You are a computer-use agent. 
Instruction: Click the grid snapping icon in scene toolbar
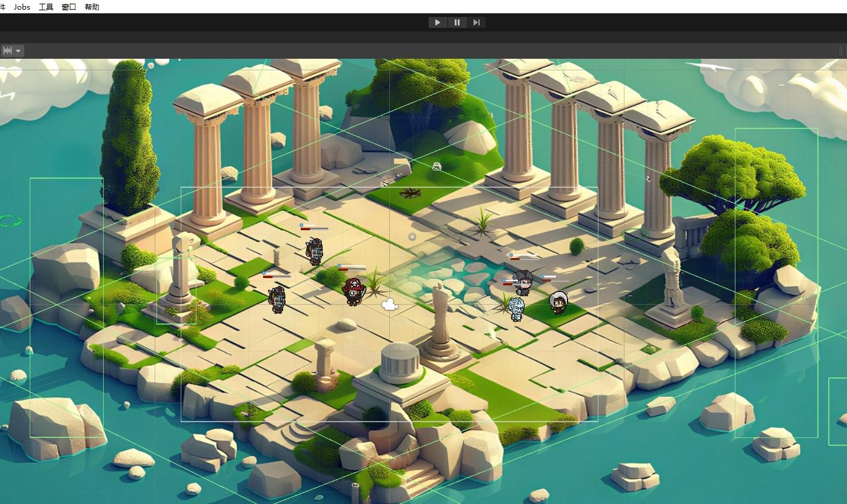[x=7, y=51]
